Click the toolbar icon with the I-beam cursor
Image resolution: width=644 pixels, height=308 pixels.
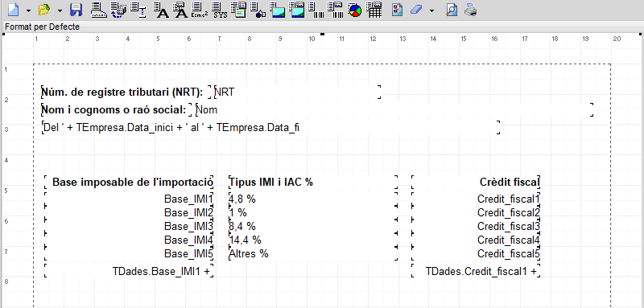click(x=138, y=10)
